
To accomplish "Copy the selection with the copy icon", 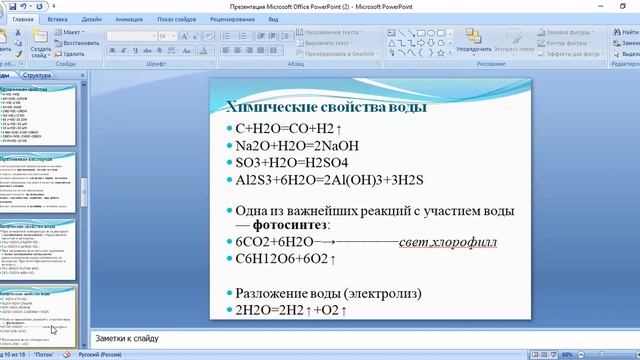I will tap(18, 43).
